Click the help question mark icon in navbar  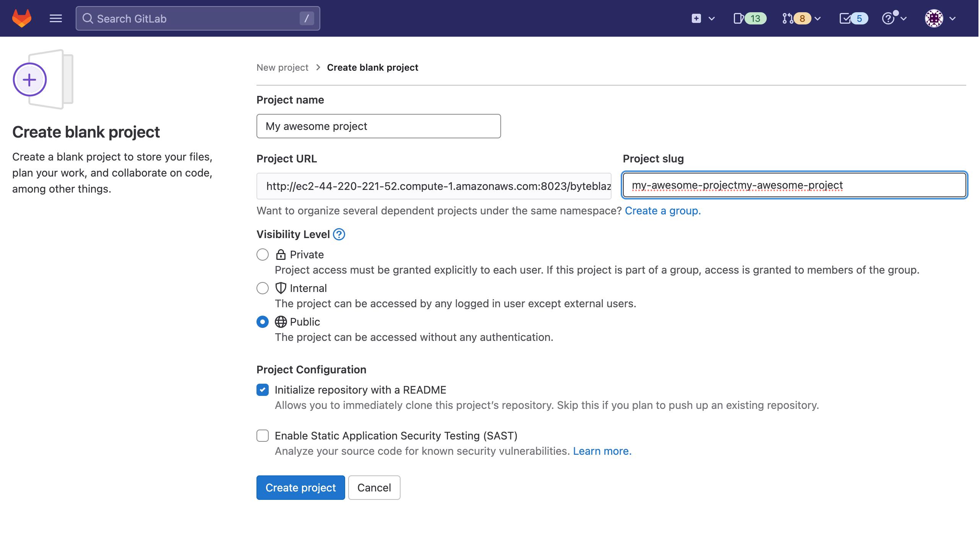(x=888, y=18)
